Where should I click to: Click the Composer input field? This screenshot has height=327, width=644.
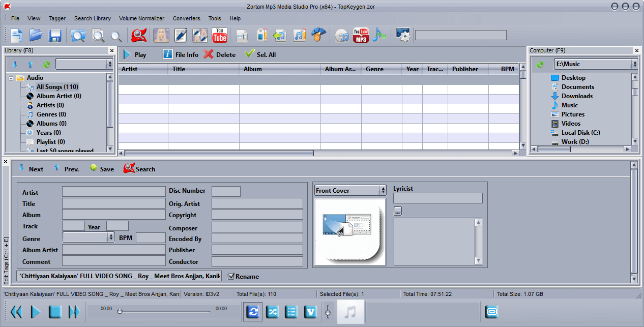(257, 227)
